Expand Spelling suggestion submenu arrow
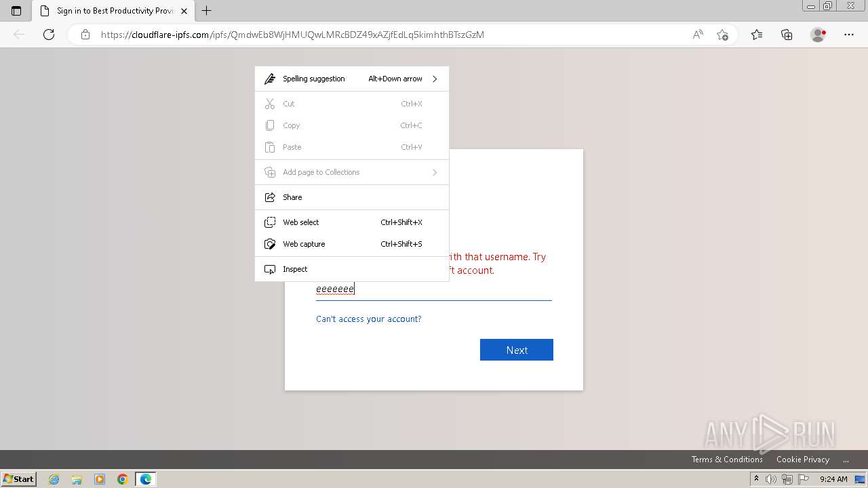 click(435, 79)
